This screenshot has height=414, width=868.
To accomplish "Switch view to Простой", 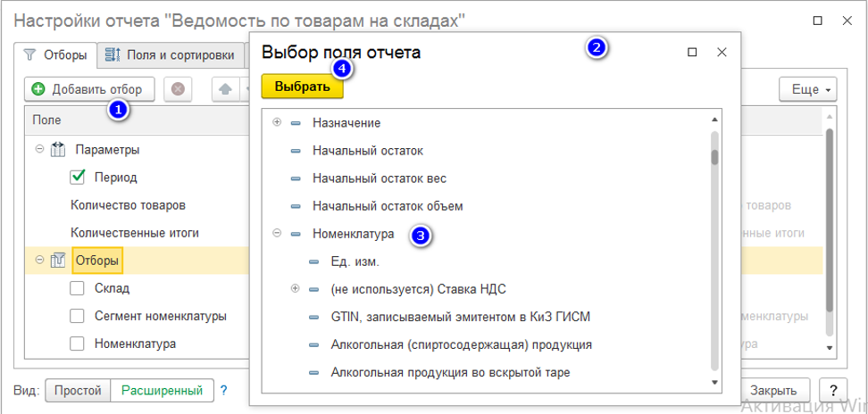I will point(78,391).
